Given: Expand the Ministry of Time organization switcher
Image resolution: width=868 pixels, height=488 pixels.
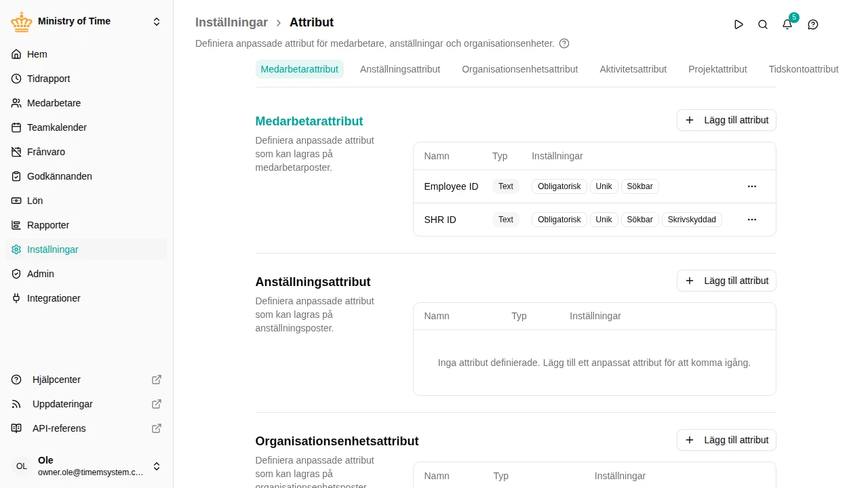Looking at the screenshot, I should tap(157, 22).
